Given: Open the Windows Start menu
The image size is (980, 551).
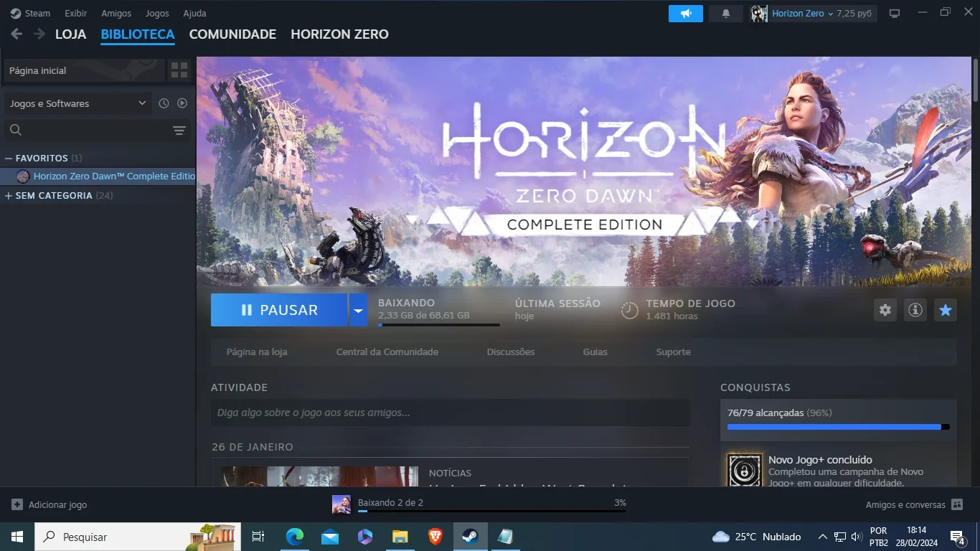Looking at the screenshot, I should click(17, 537).
